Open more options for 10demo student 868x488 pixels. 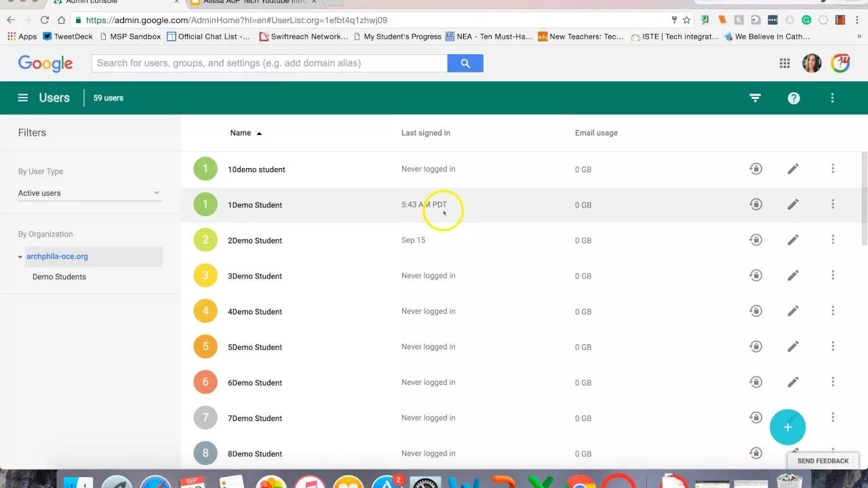(x=833, y=169)
